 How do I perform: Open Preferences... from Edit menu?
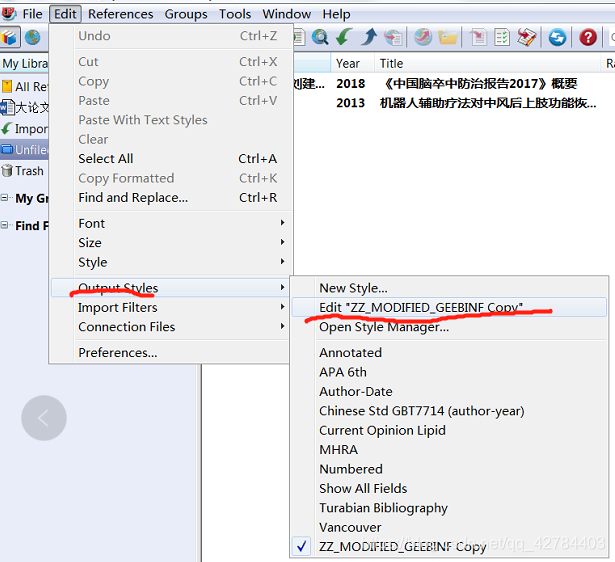(x=172, y=353)
